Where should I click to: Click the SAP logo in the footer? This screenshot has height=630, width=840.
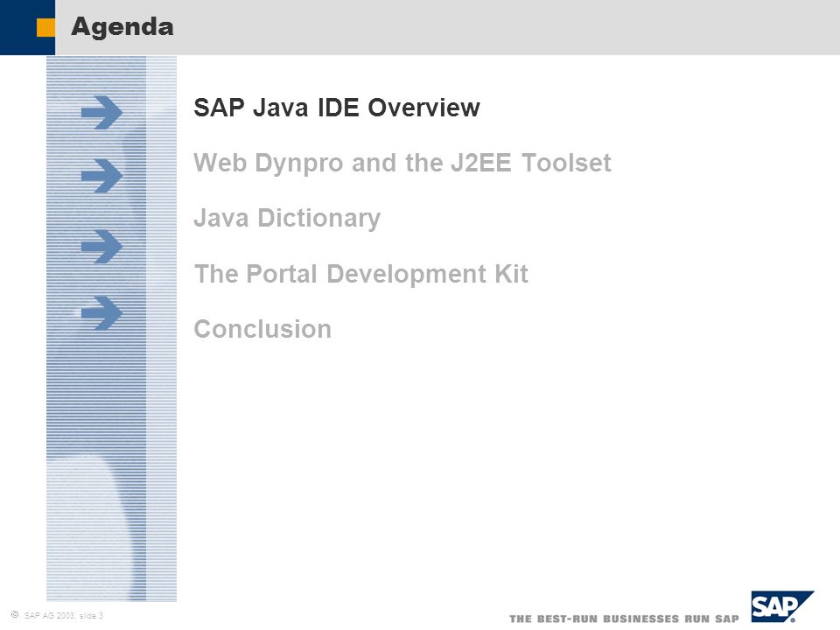(782, 606)
